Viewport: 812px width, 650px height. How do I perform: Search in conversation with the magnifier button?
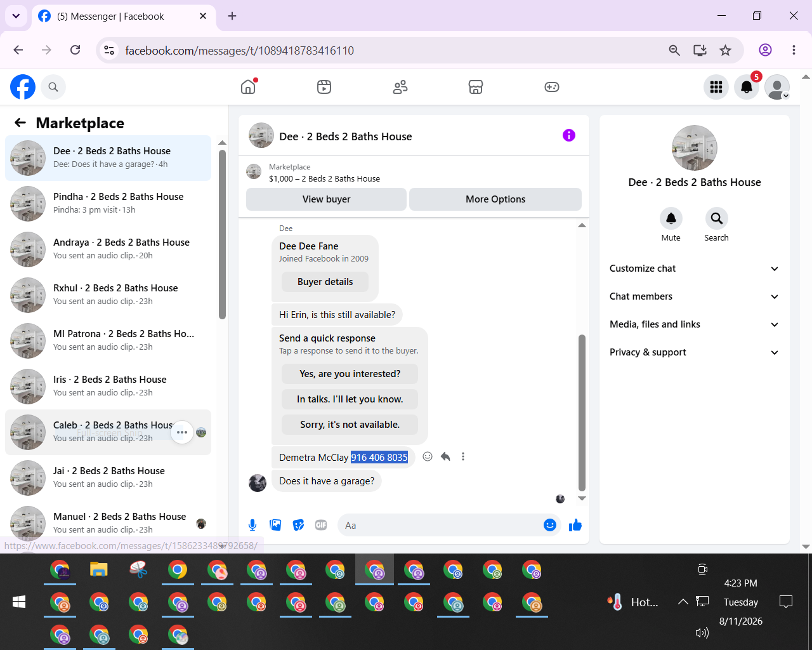click(716, 218)
